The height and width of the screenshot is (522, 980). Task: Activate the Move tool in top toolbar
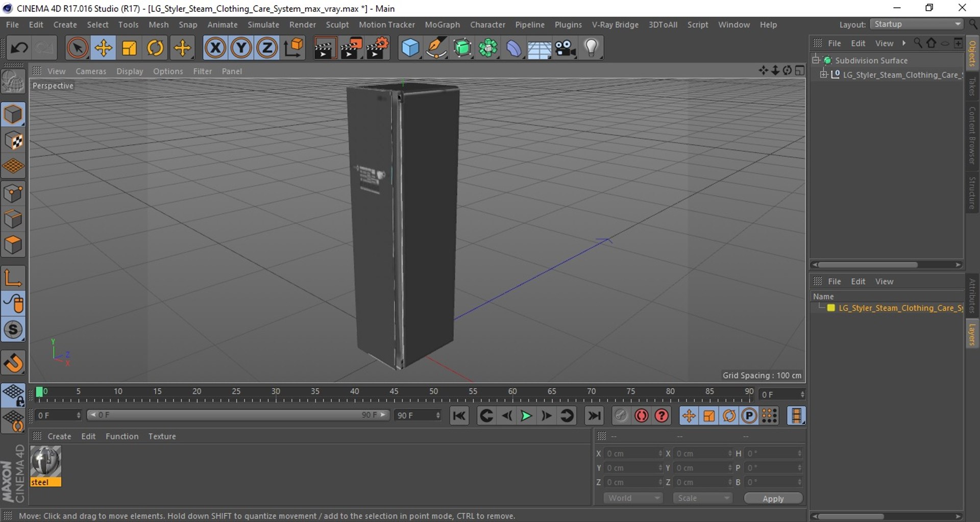103,48
